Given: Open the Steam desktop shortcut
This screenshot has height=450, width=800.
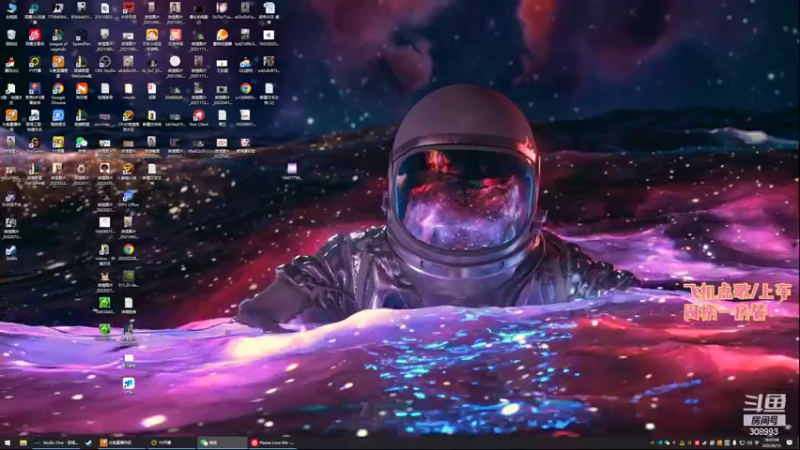Looking at the screenshot, I should point(11,252).
